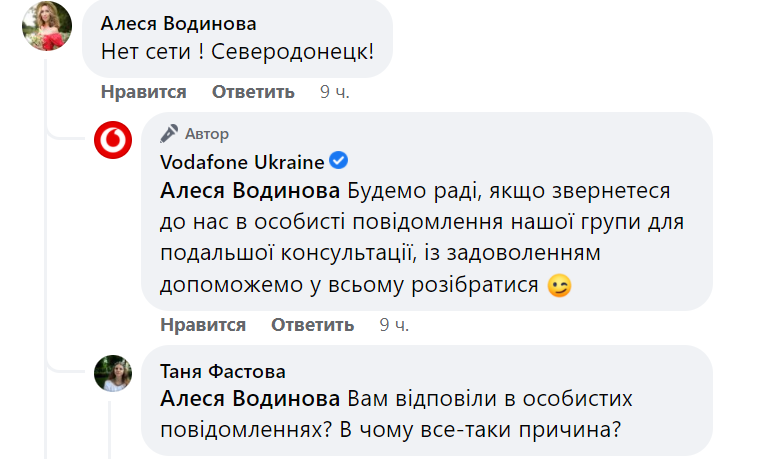
Task: Open timestamp 9 ч. under Алеся's comment
Action: (x=334, y=92)
